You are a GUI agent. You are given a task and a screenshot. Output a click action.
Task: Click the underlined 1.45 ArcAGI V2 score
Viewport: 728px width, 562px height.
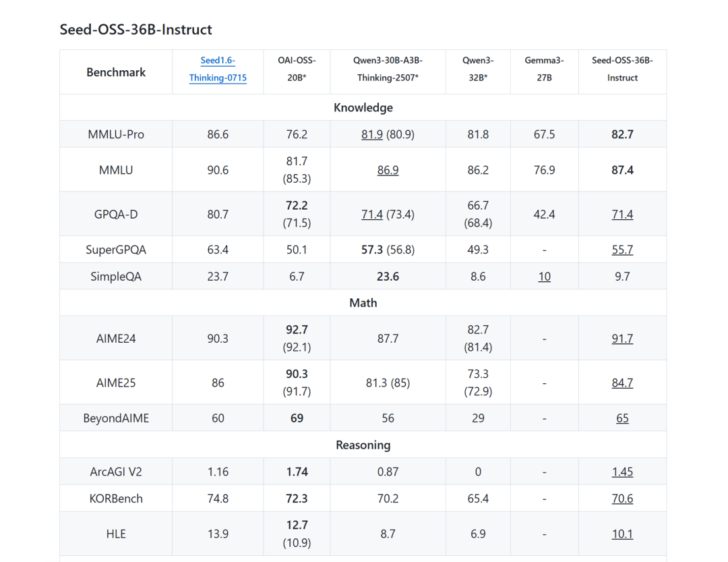(x=622, y=472)
